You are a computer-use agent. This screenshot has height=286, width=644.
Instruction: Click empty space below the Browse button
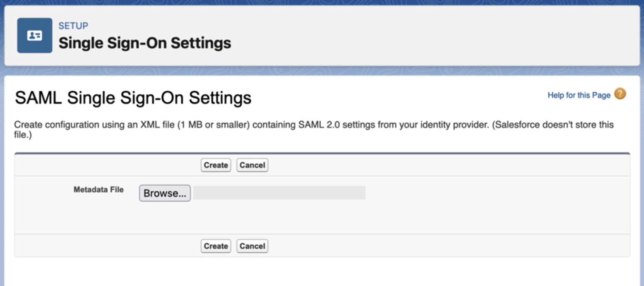point(165,218)
